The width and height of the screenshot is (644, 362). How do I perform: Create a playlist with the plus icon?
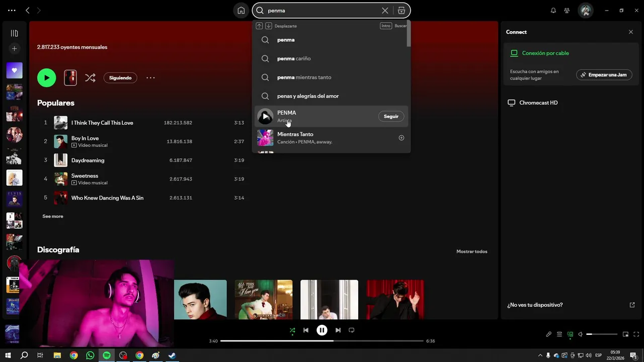click(14, 49)
